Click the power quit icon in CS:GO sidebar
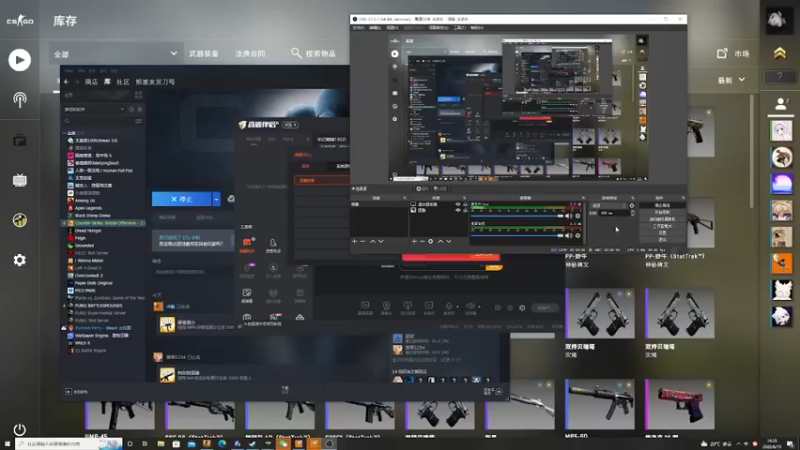Image resolution: width=800 pixels, height=450 pixels. click(x=19, y=429)
